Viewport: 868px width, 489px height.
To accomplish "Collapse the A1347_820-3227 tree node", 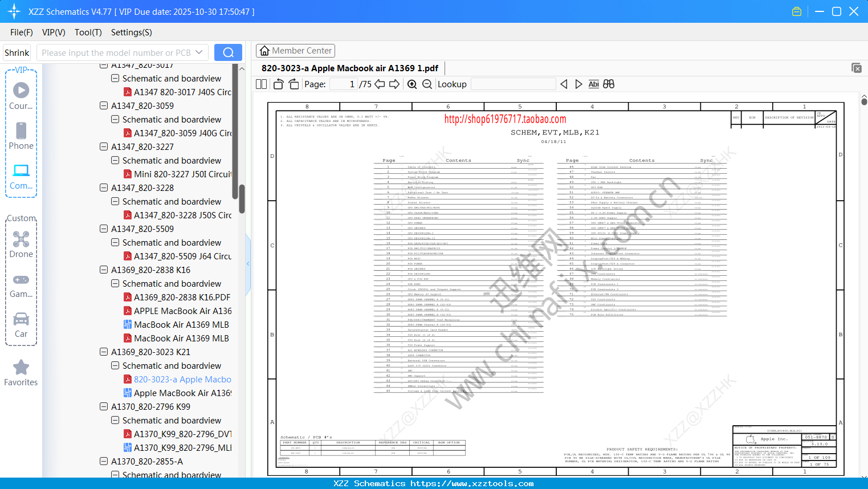I will click(x=104, y=146).
